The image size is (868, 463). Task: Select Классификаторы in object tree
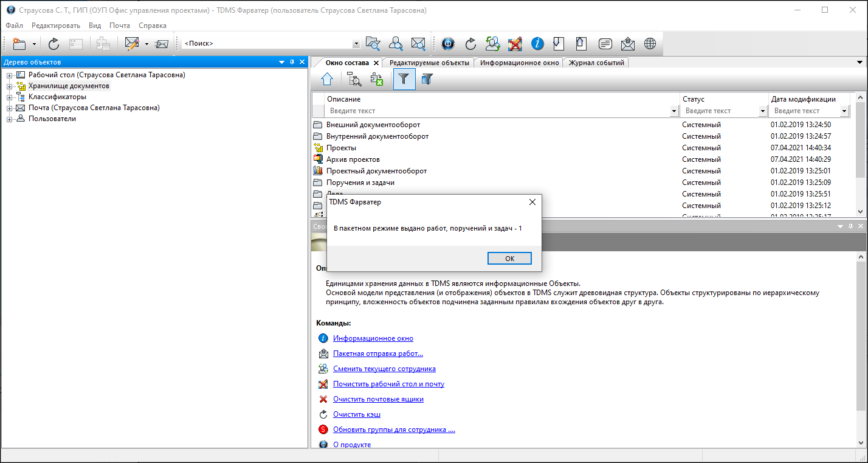(x=57, y=97)
